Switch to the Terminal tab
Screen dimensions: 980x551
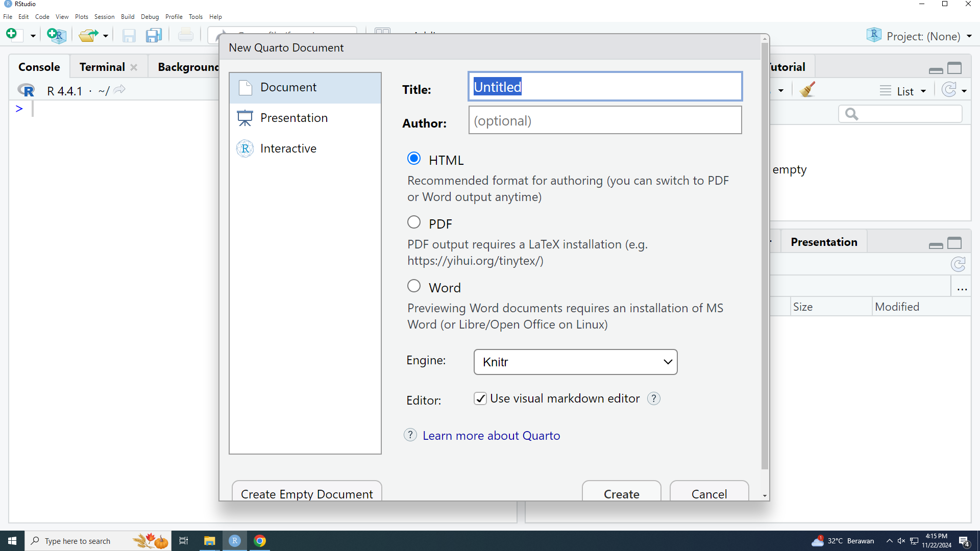[x=102, y=67]
